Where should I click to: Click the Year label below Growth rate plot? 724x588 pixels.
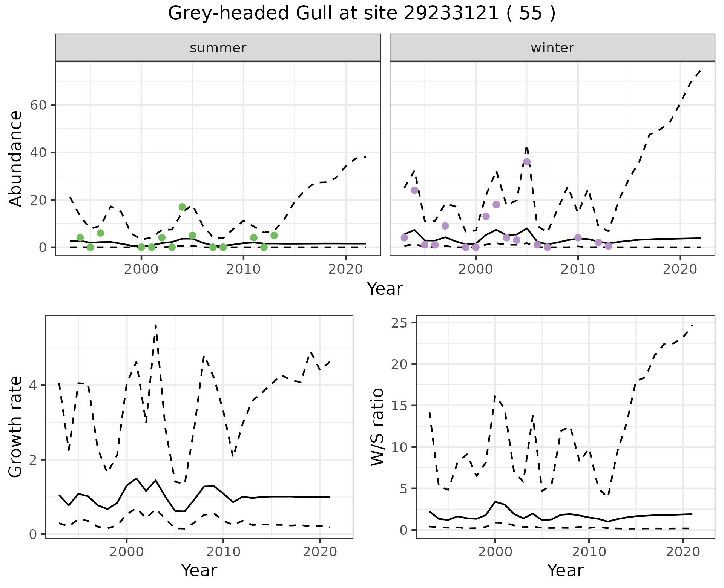(x=199, y=570)
